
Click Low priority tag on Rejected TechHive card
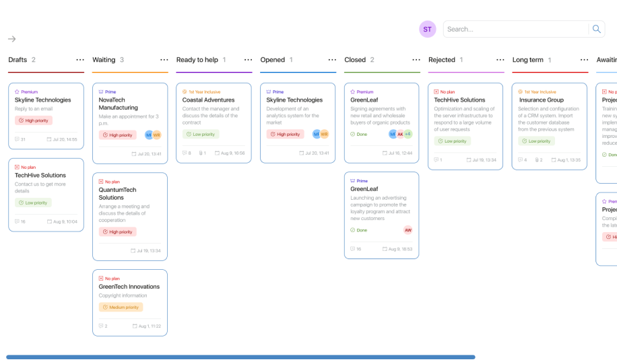coord(453,141)
